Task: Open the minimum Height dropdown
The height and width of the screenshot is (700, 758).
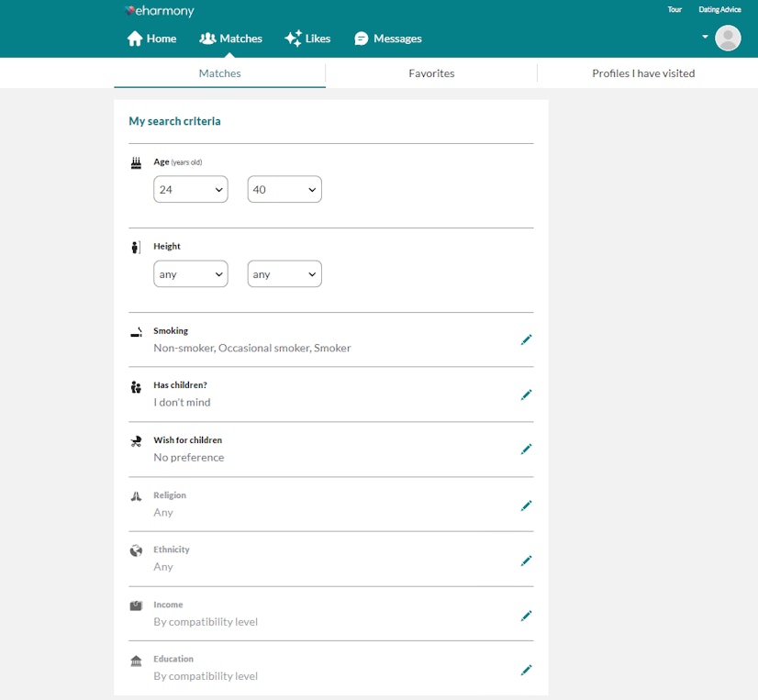Action: click(x=190, y=273)
